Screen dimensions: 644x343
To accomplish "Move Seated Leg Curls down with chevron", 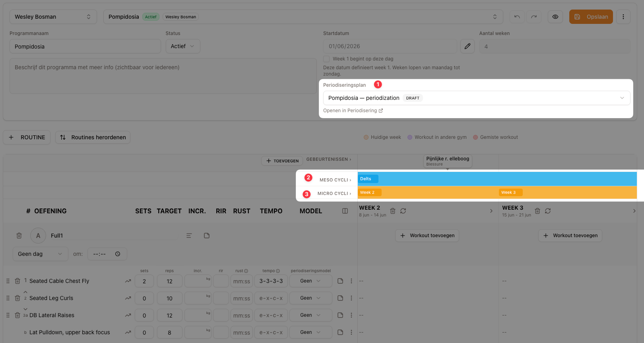I will click(x=25, y=309).
